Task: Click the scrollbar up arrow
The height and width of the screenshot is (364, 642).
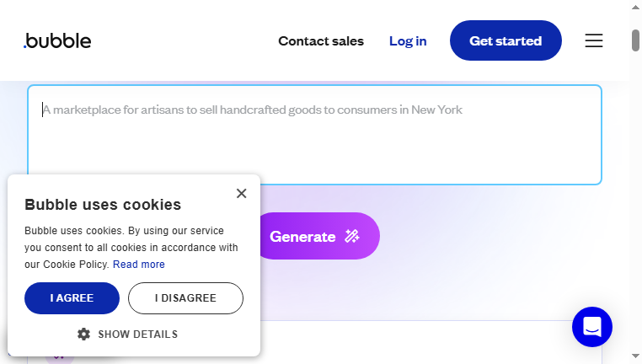Action: coord(635,7)
